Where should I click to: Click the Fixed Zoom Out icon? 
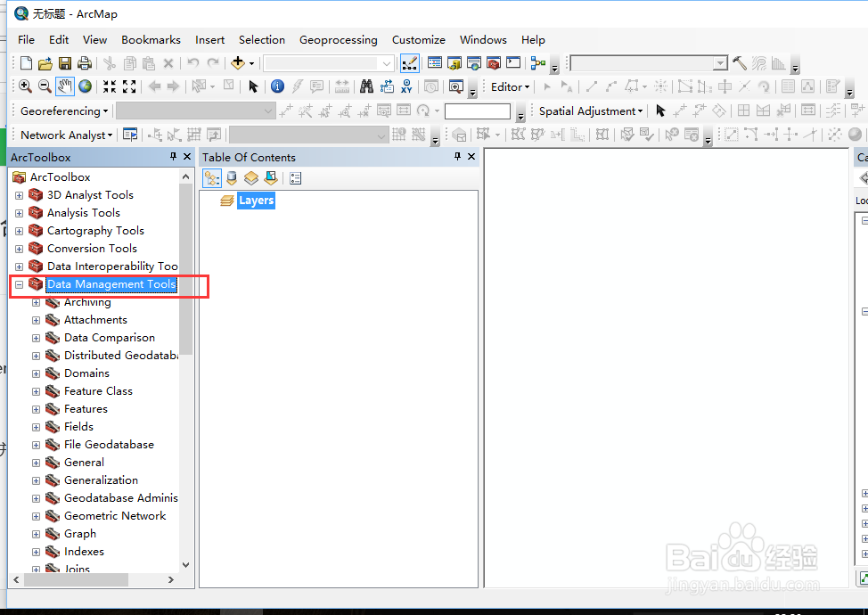point(129,86)
